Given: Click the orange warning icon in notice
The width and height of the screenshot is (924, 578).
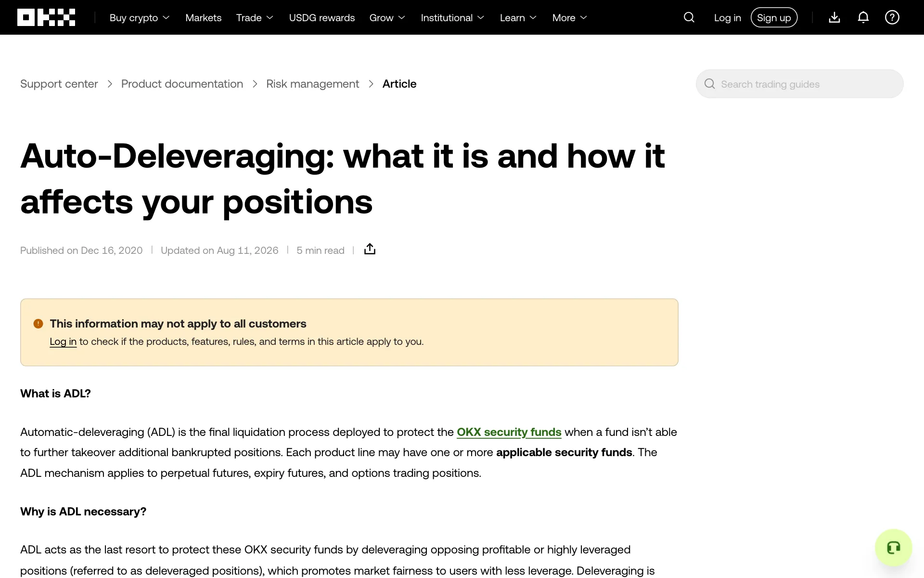Looking at the screenshot, I should tap(38, 324).
